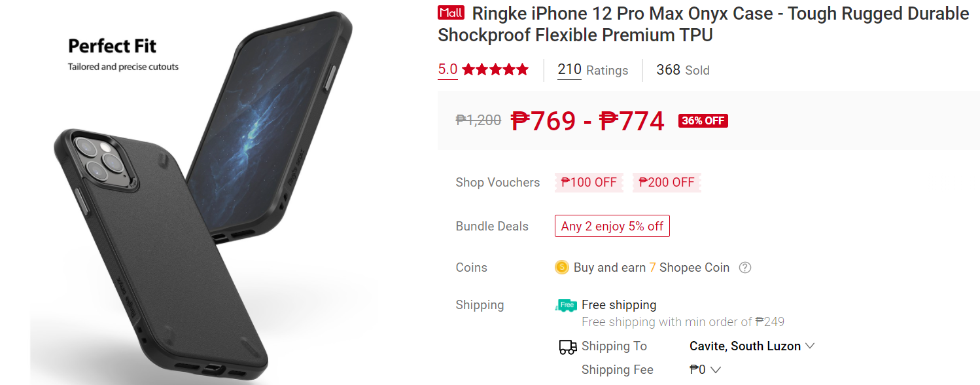Click the Free shipping min order ₱249 text
Viewport: 980px width, 385px height.
(x=683, y=321)
